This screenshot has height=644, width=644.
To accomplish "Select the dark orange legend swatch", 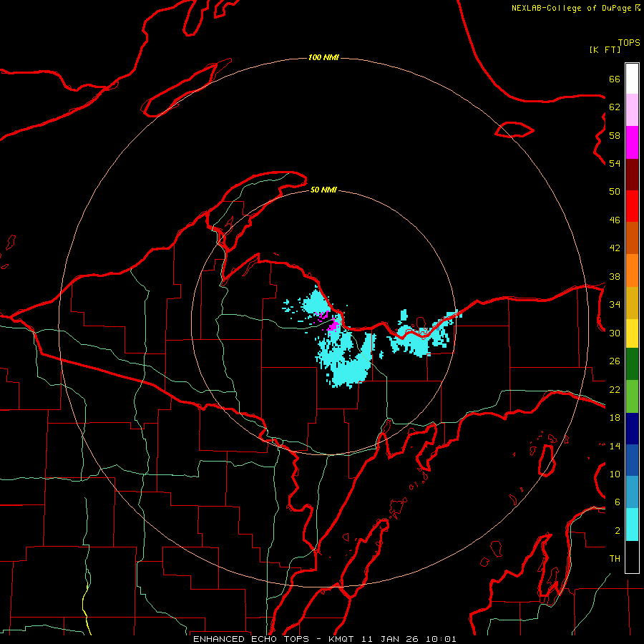I will click(x=632, y=238).
